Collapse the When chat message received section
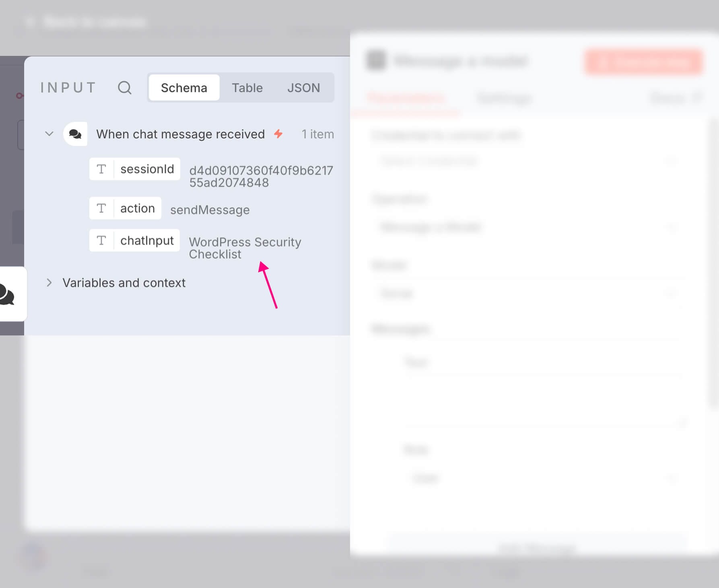Viewport: 719px width, 588px height. (49, 134)
